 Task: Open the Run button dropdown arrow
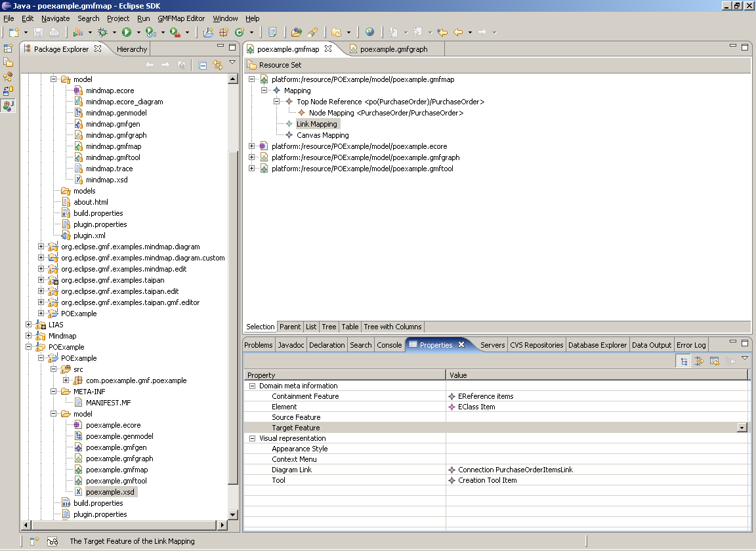(x=138, y=32)
